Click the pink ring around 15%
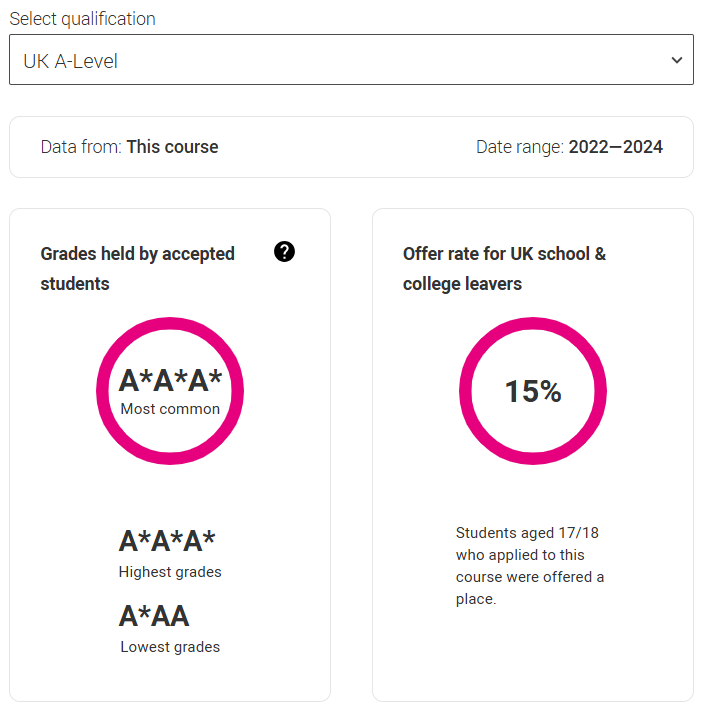This screenshot has width=702, height=714. point(466,390)
